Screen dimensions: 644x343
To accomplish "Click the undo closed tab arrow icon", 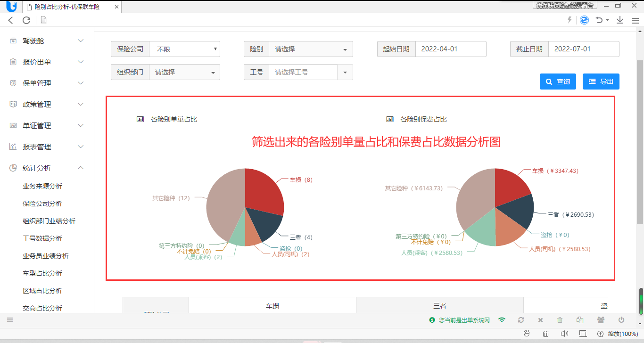I will (599, 20).
